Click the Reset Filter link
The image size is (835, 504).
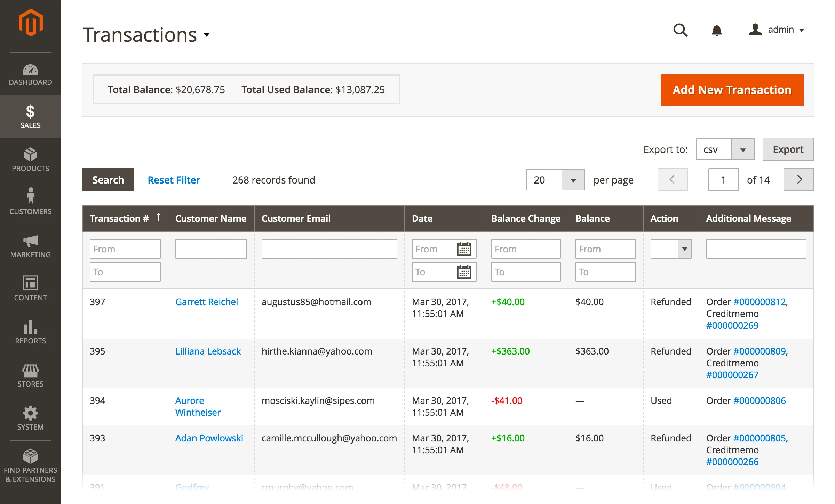tap(174, 180)
